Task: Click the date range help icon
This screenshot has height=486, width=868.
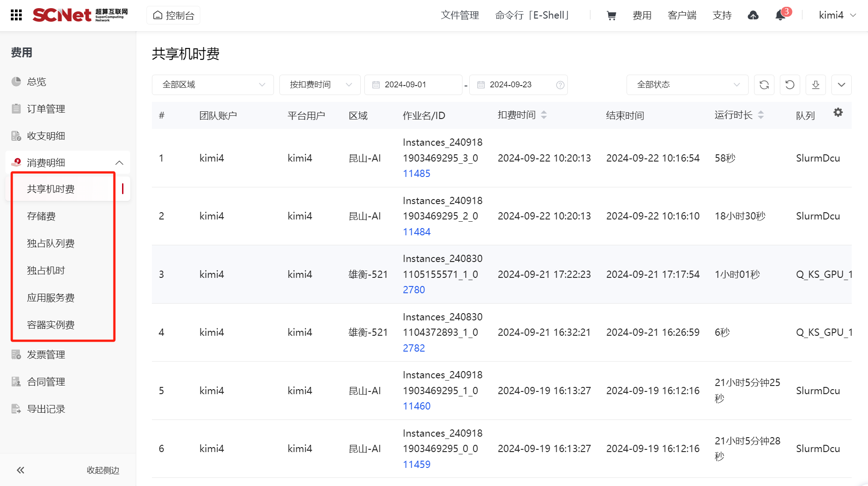Action: click(x=560, y=85)
